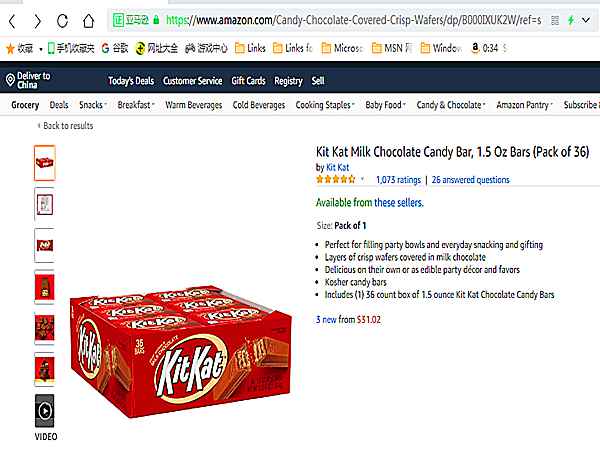Play the product VIDEO thumbnail
600x450 pixels.
click(x=45, y=411)
